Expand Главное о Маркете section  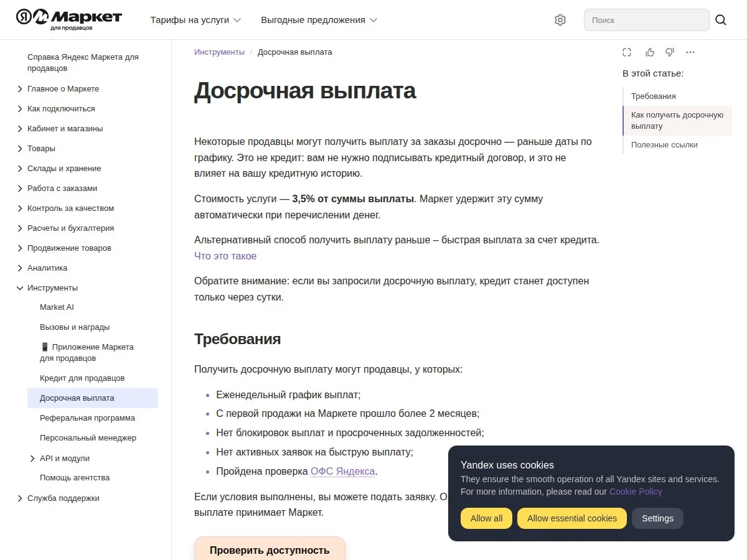(x=20, y=89)
